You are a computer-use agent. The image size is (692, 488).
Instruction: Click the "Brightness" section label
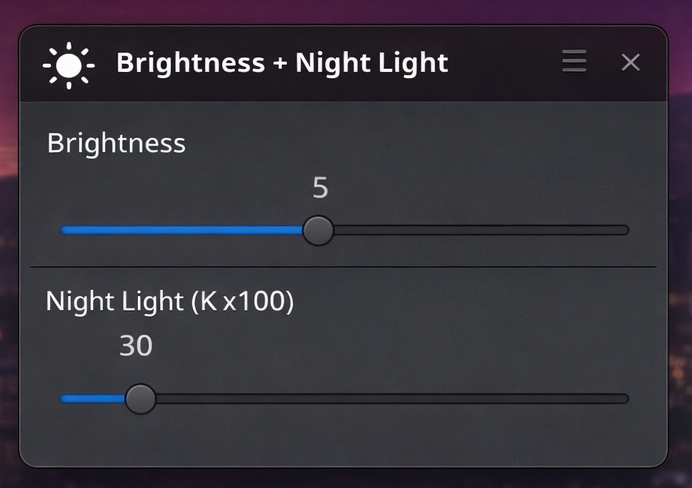click(x=116, y=143)
